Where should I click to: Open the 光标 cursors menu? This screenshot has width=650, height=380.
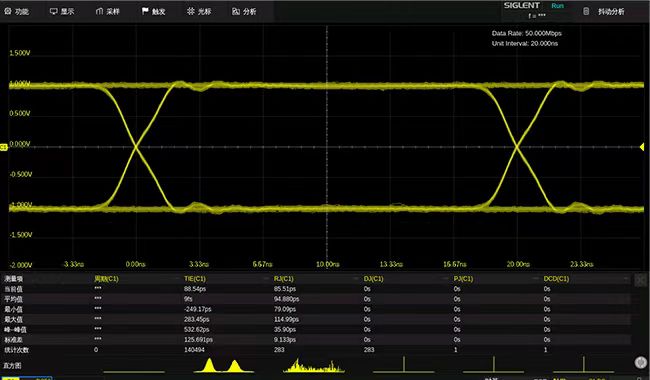[x=199, y=12]
